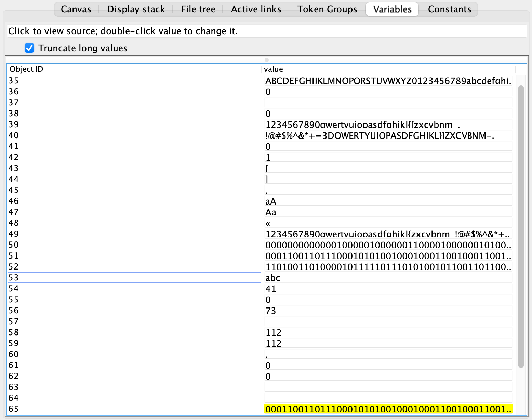
Task: Click value 41 for Object ID 54
Action: [x=271, y=289]
